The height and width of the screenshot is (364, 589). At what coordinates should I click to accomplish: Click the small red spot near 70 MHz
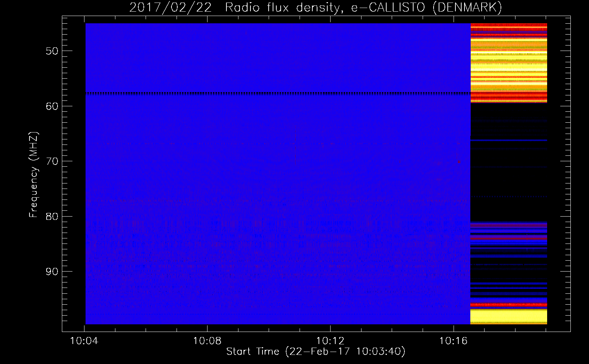(x=459, y=162)
